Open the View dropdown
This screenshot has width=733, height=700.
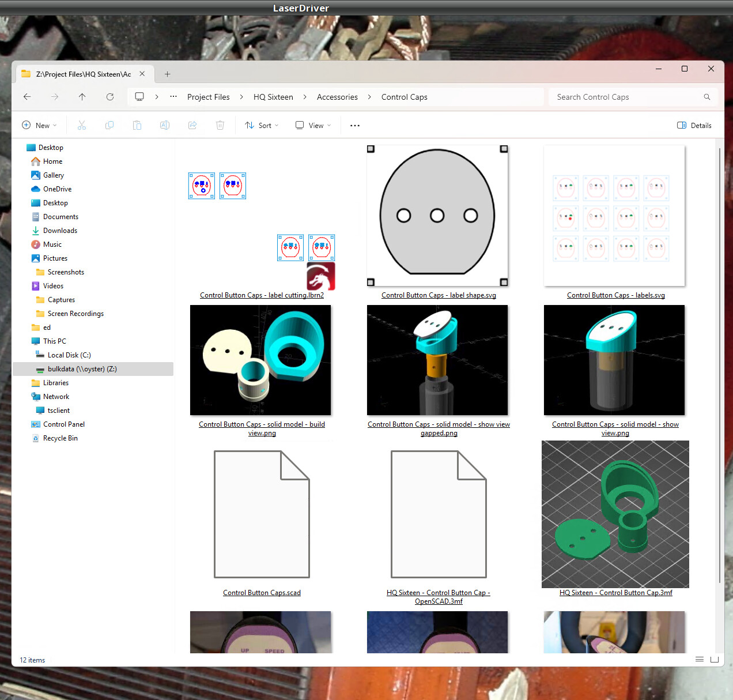coord(313,125)
